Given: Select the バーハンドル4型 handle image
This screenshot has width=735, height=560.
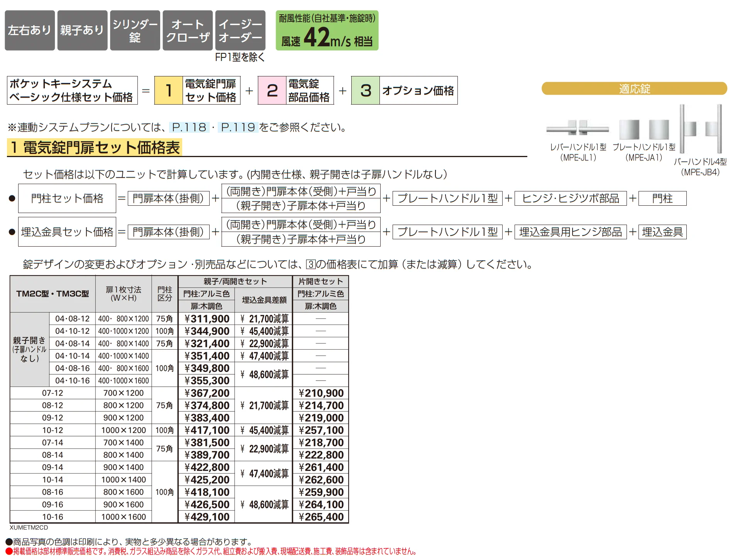Looking at the screenshot, I should pyautogui.click(x=701, y=129).
